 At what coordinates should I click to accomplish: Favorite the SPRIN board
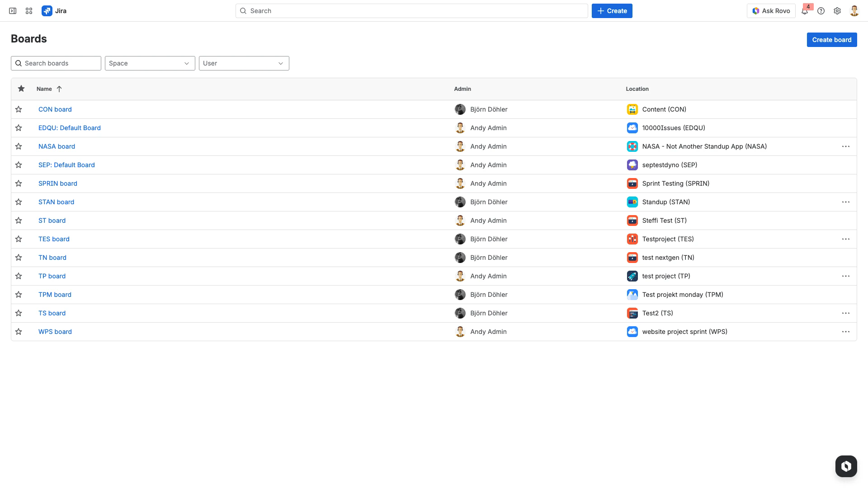(x=19, y=183)
